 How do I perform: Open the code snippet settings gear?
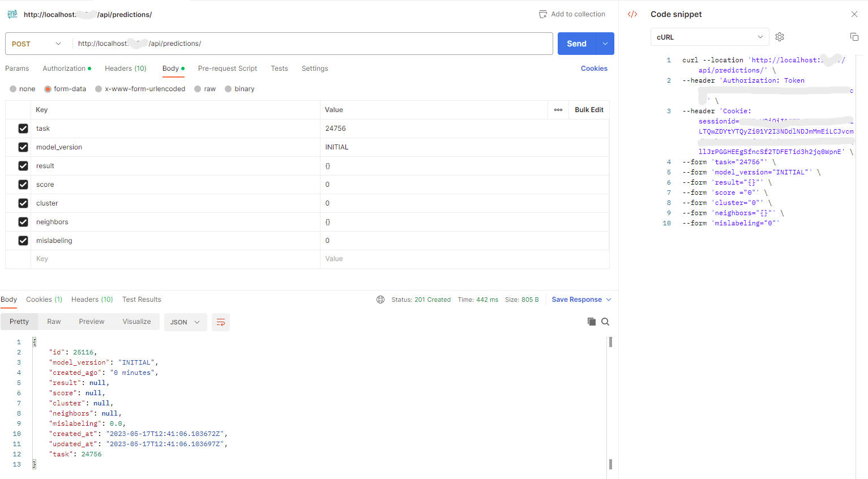click(x=780, y=36)
